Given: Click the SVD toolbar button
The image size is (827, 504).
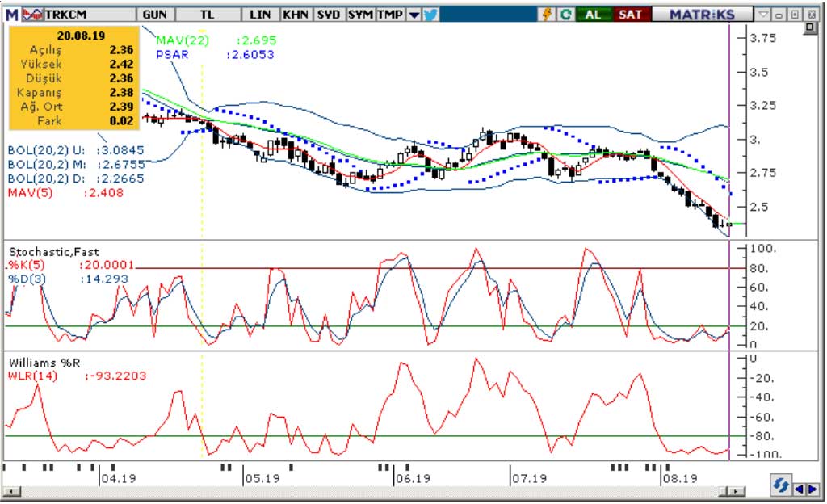Looking at the screenshot, I should tap(329, 15).
